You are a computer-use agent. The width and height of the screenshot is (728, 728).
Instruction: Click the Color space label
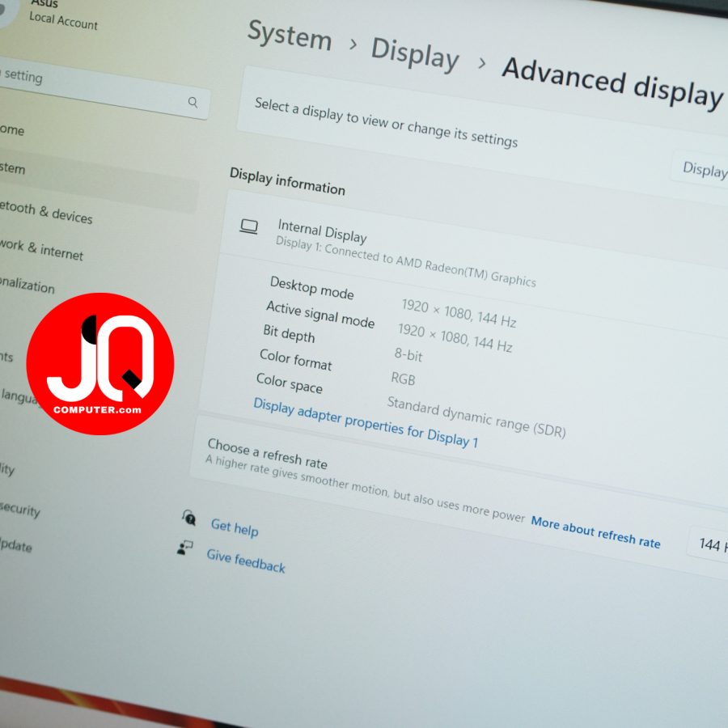[290, 383]
